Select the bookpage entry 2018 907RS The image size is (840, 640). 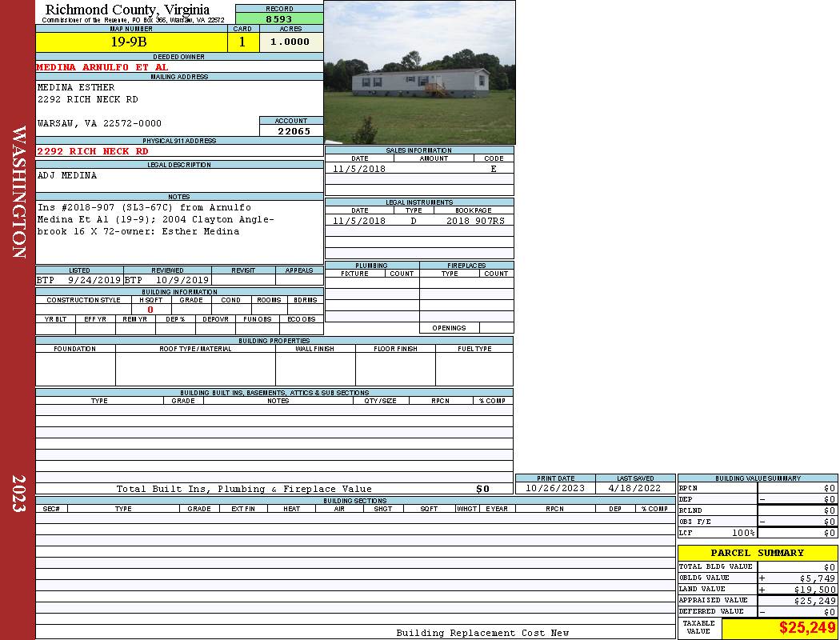(474, 221)
